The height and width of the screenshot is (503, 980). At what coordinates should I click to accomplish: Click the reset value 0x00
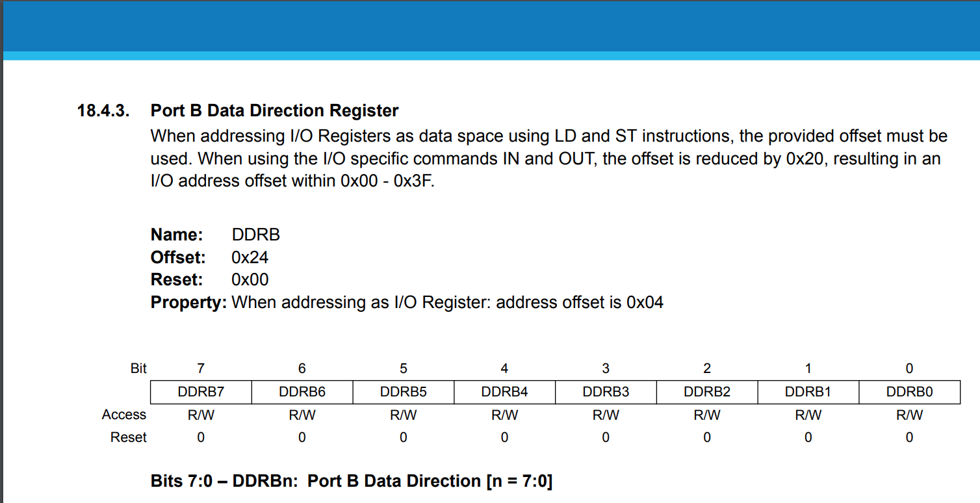(250, 279)
